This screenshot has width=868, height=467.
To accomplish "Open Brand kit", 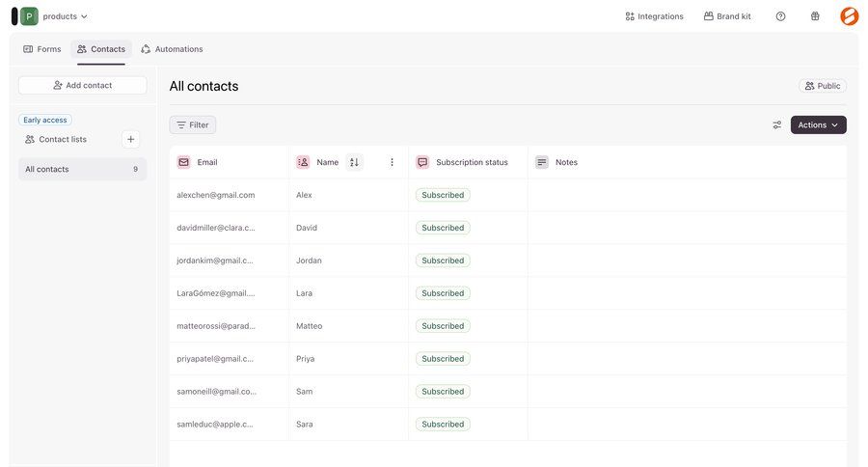I will (x=727, y=16).
